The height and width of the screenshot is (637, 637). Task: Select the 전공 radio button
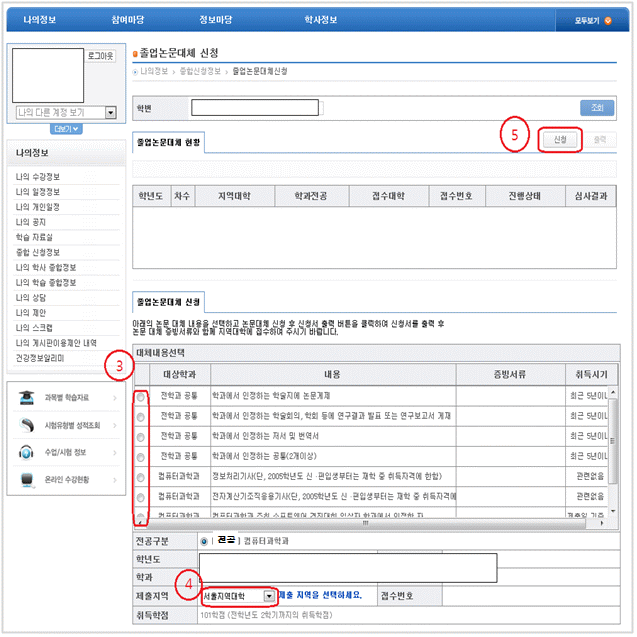tap(205, 540)
